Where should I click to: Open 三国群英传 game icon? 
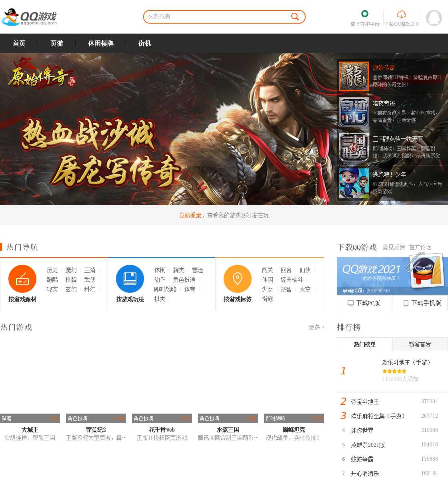coord(354,148)
